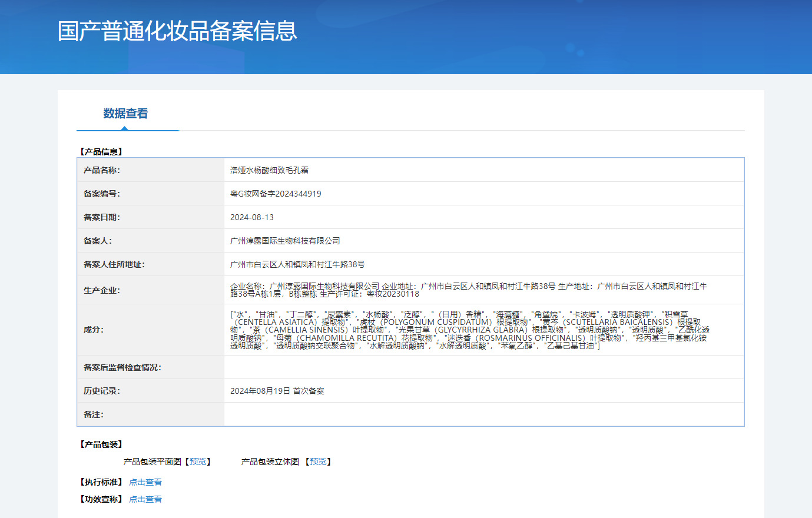
Task: Click 点击查看 next to 功效宣称
Action: [x=145, y=499]
